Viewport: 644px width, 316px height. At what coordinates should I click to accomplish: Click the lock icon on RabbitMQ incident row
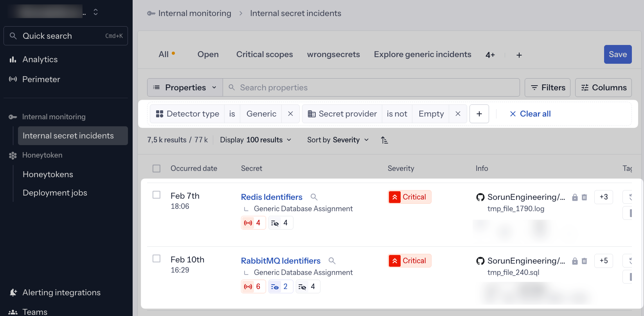click(575, 261)
